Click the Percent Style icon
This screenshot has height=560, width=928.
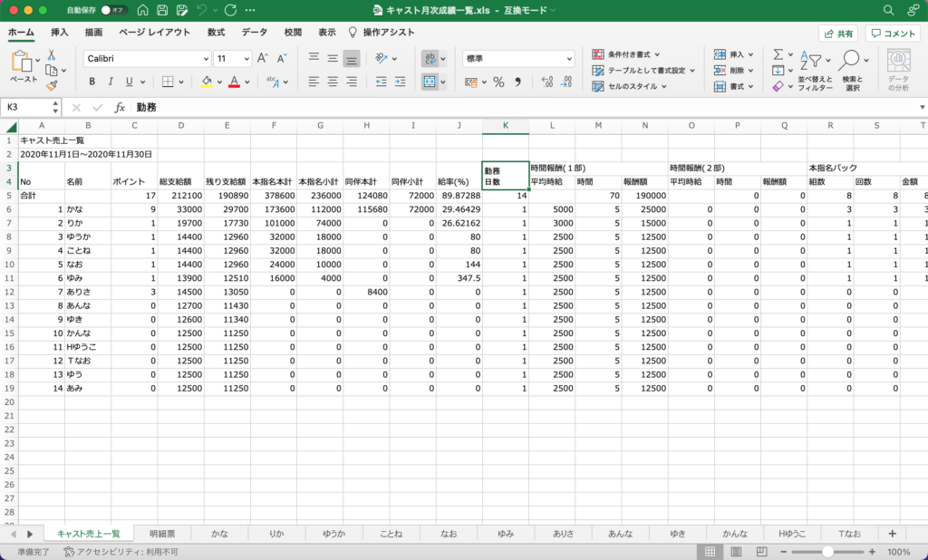[499, 82]
